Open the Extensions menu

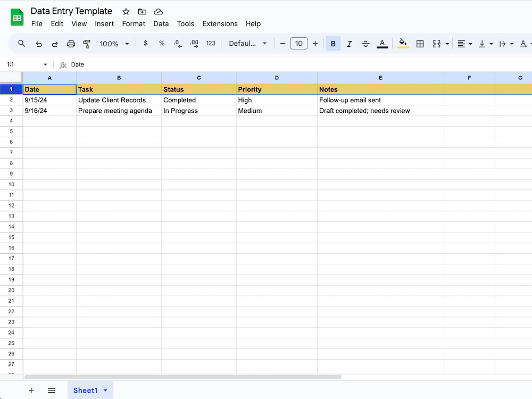pos(220,24)
